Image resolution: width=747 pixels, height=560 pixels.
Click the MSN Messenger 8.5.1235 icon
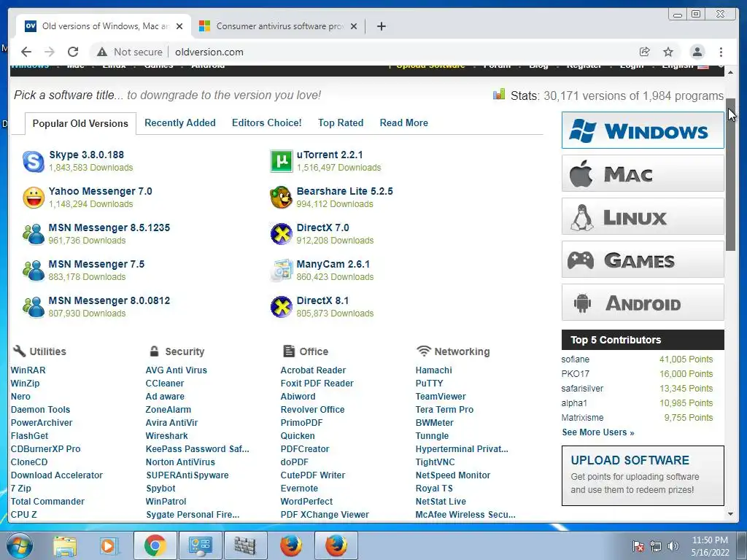tap(34, 234)
